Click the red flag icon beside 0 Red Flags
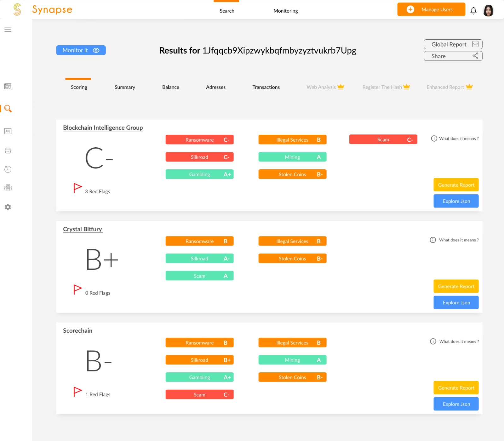The width and height of the screenshot is (504, 441). click(x=77, y=289)
